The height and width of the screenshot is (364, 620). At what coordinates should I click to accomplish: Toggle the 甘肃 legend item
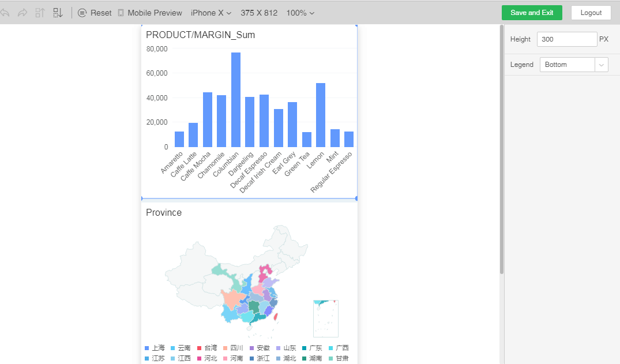click(x=339, y=358)
